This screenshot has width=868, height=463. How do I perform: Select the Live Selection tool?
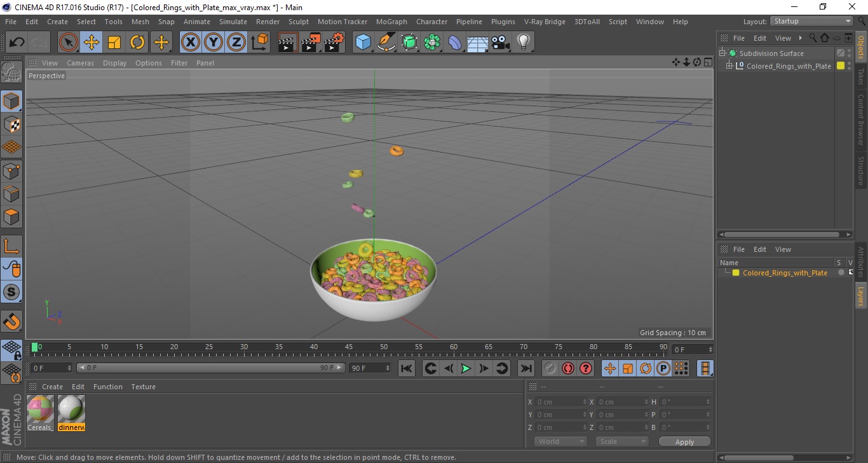69,43
